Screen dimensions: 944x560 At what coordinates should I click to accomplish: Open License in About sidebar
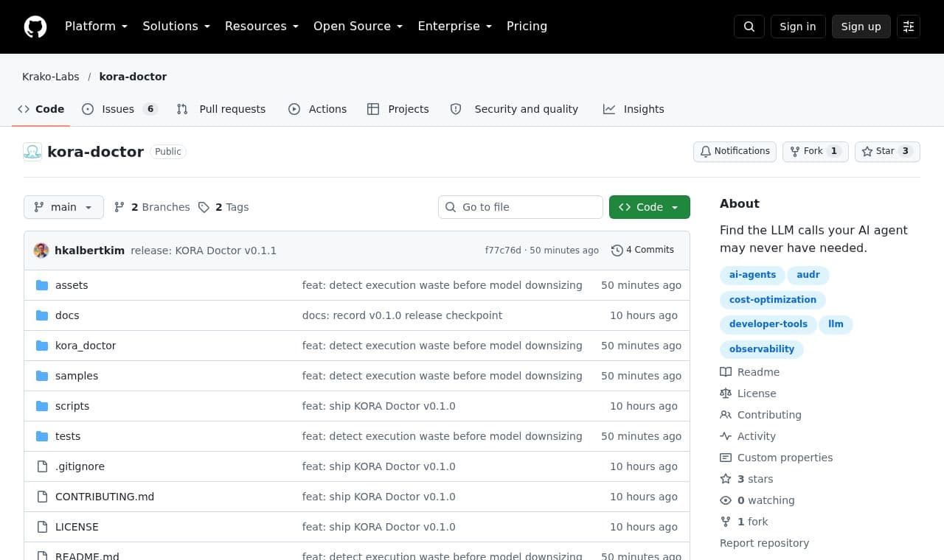click(749, 393)
